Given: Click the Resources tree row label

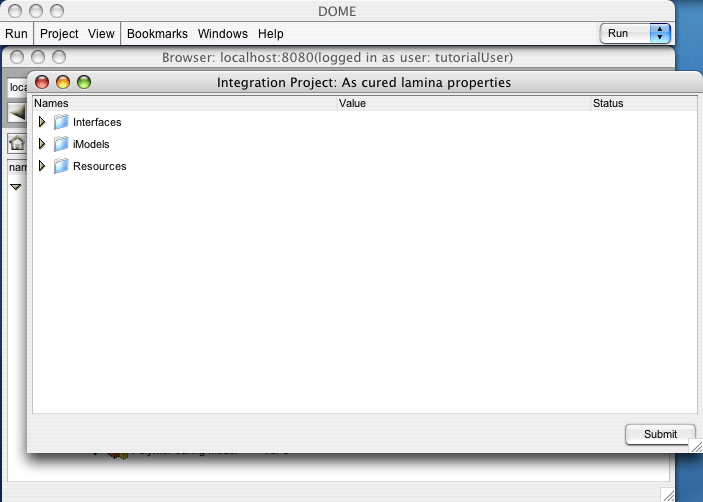Looking at the screenshot, I should [x=100, y=166].
